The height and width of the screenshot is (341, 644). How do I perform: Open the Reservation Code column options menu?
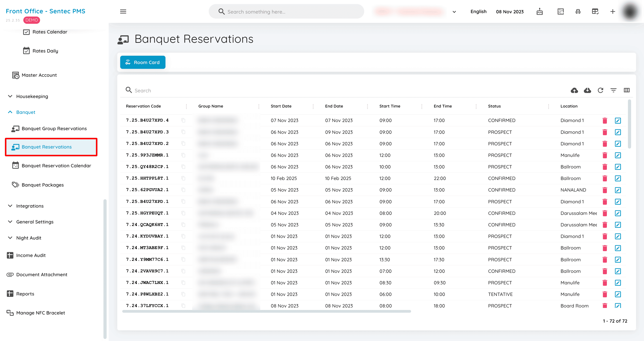point(186,106)
